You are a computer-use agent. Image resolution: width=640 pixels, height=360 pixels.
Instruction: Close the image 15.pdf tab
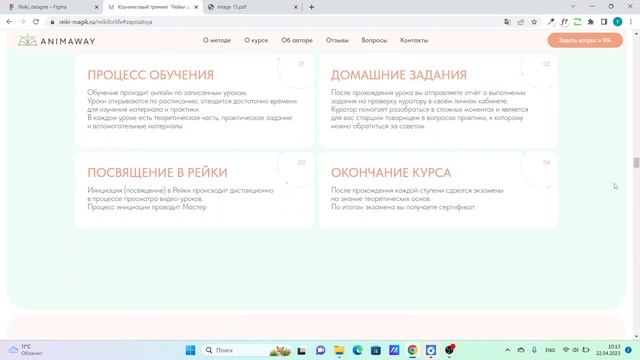[x=296, y=7]
